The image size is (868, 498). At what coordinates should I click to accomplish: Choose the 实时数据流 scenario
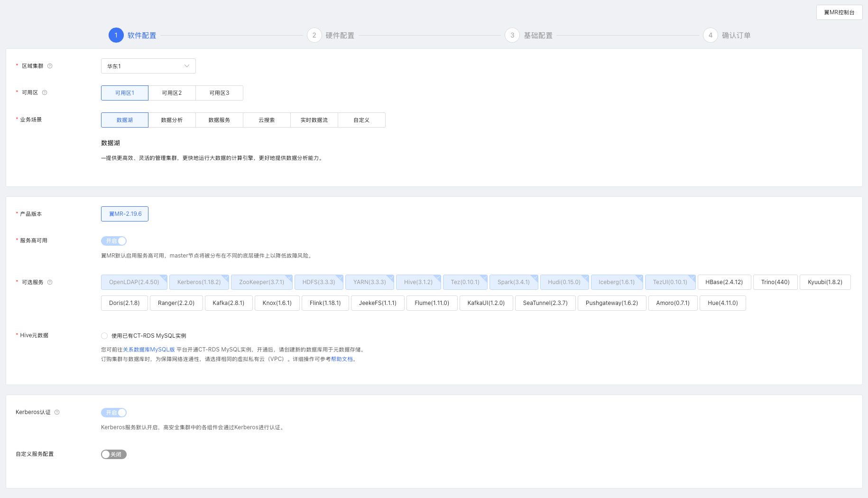pyautogui.click(x=314, y=120)
